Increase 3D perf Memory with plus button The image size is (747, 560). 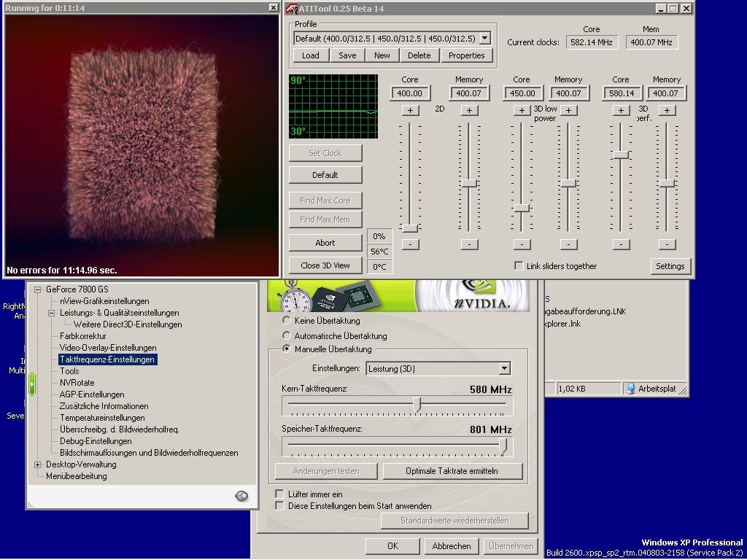pyautogui.click(x=667, y=111)
